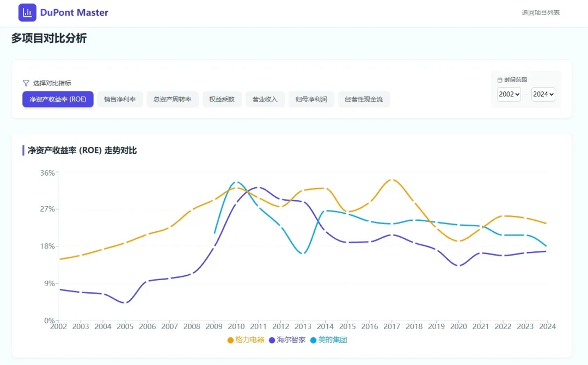Click the 27% y-axis label
Image resolution: width=588 pixels, height=365 pixels.
47,209
